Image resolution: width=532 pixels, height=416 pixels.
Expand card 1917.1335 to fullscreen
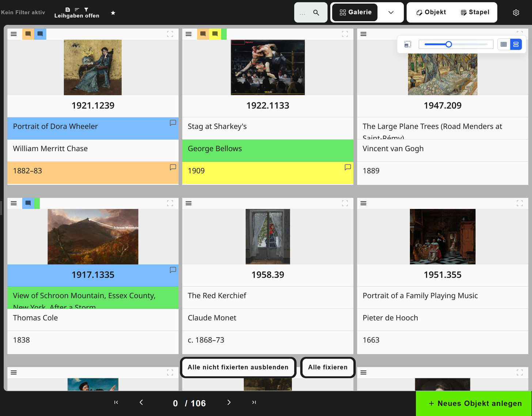coord(170,203)
